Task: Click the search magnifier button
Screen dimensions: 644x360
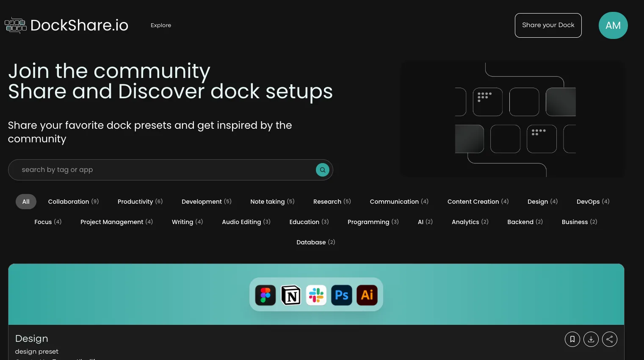Action: tap(323, 170)
